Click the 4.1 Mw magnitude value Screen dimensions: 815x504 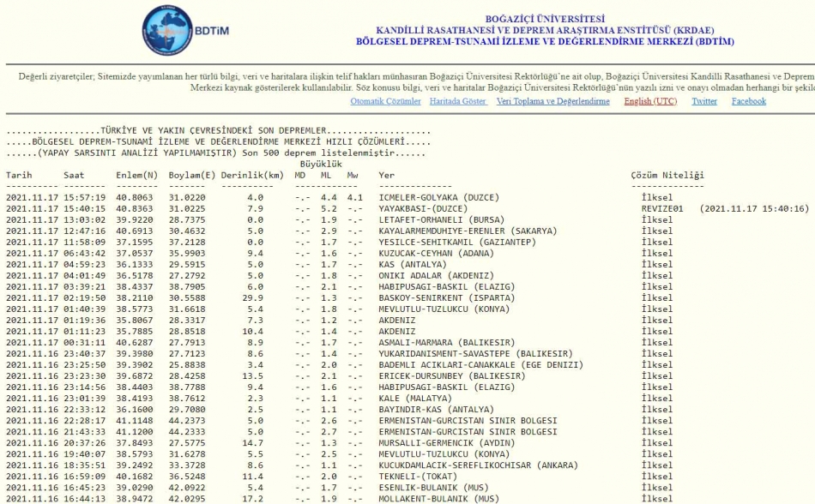click(355, 198)
